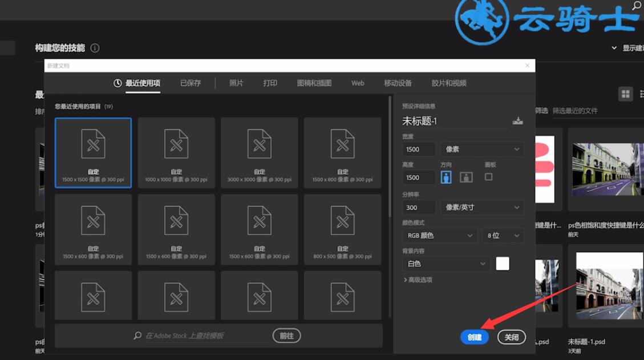The height and width of the screenshot is (360, 644).
Task: Click the 预设详细信息 label
Action: pos(419,106)
